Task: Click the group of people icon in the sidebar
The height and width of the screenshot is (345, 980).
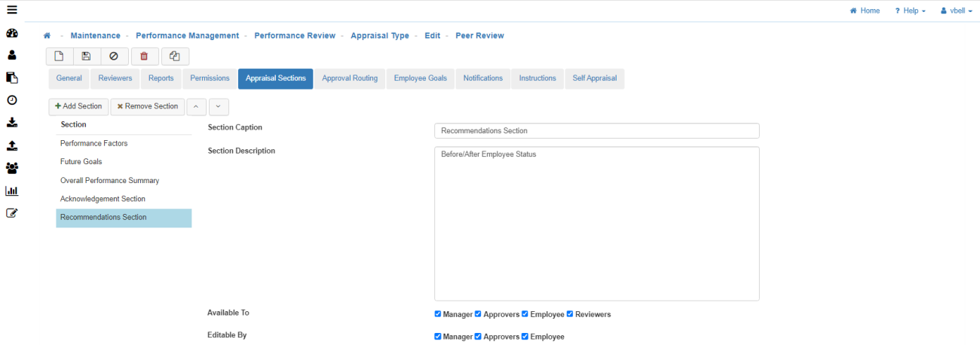Action: [x=12, y=168]
